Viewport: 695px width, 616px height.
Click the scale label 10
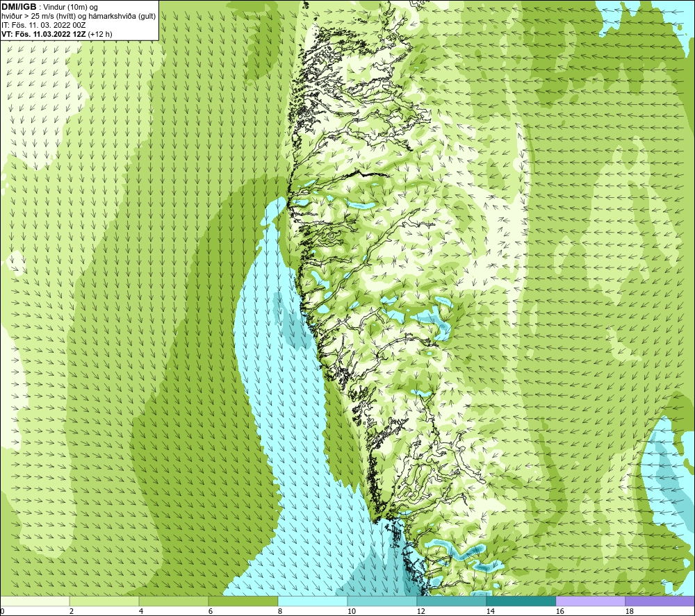coord(351,612)
